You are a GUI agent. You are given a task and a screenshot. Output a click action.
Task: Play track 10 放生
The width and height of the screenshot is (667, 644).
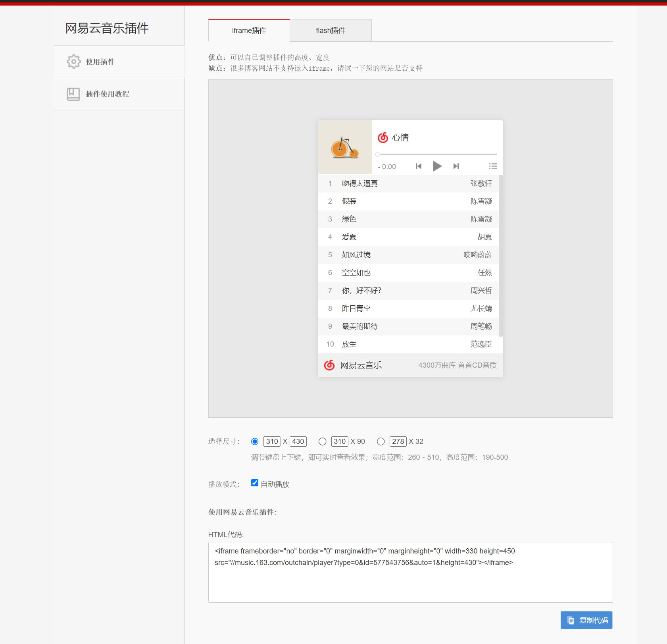point(408,344)
